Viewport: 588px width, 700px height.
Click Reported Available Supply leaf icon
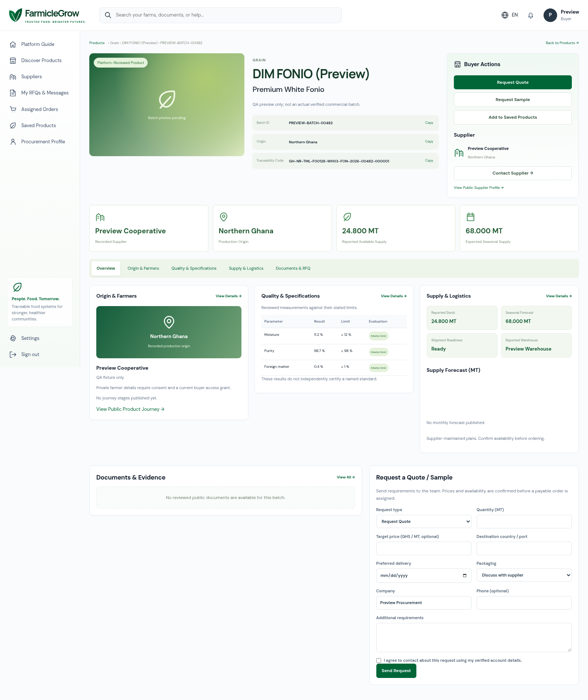tap(347, 217)
